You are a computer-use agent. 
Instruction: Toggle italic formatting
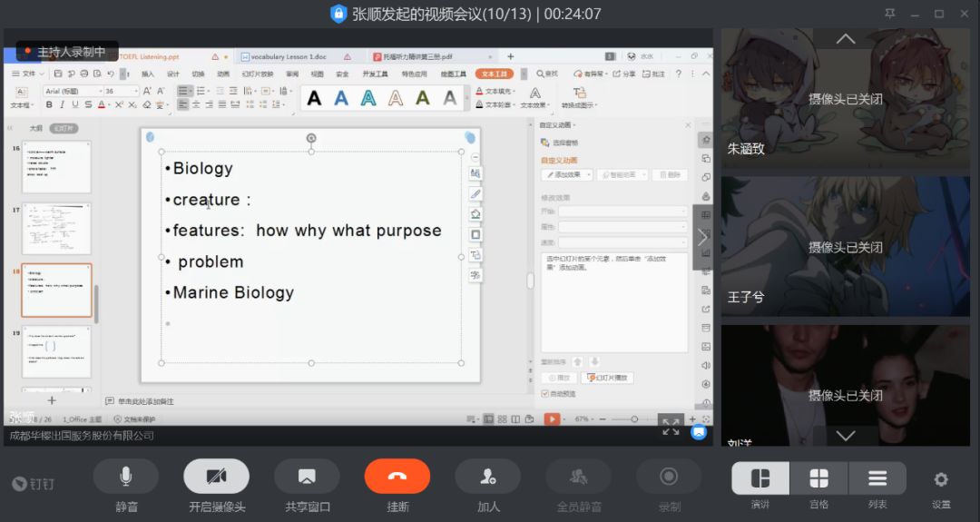(x=62, y=105)
